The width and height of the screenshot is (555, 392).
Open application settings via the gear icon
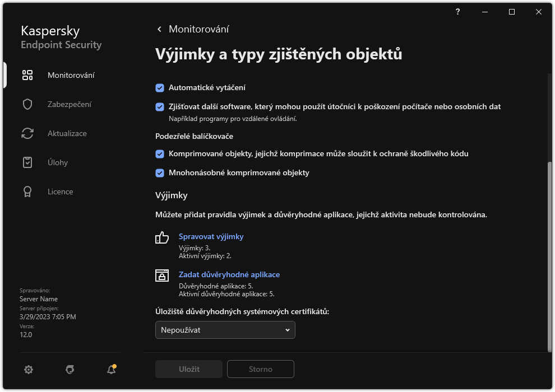(28, 370)
